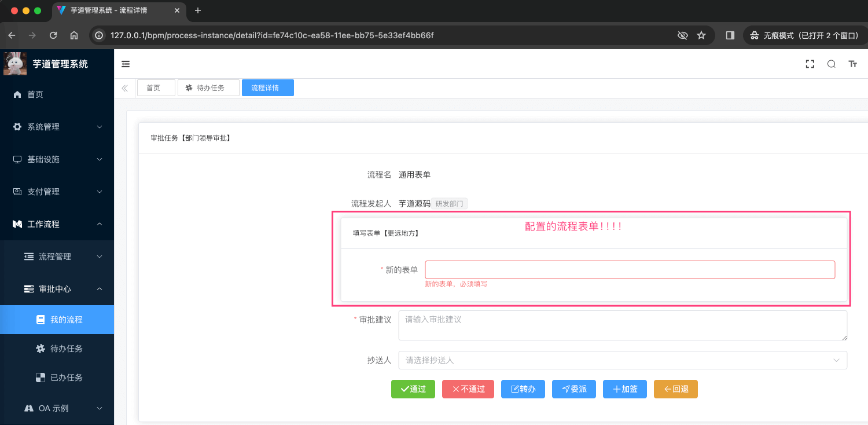The width and height of the screenshot is (868, 425).
Task: Click the home icon beside 首页 menu
Action: 17,94
